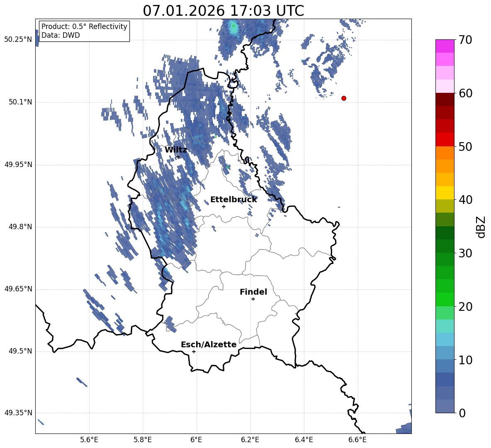Viewport: 491px width, 448px height.
Task: Click the map title 07.01.2026 17:03 UTC
Action: (x=224, y=11)
